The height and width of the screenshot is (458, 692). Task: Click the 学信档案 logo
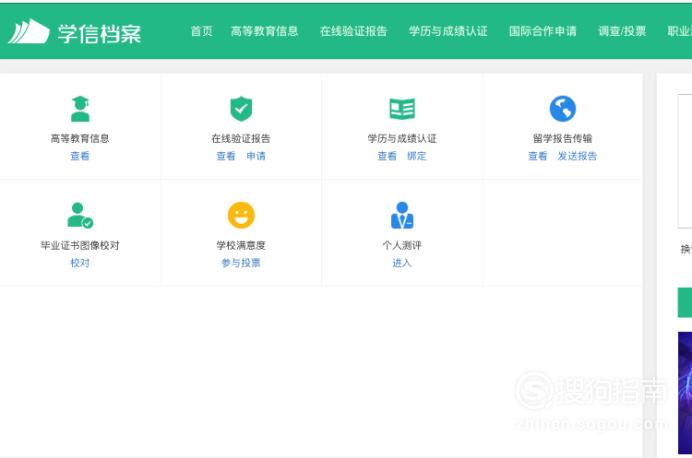click(75, 32)
